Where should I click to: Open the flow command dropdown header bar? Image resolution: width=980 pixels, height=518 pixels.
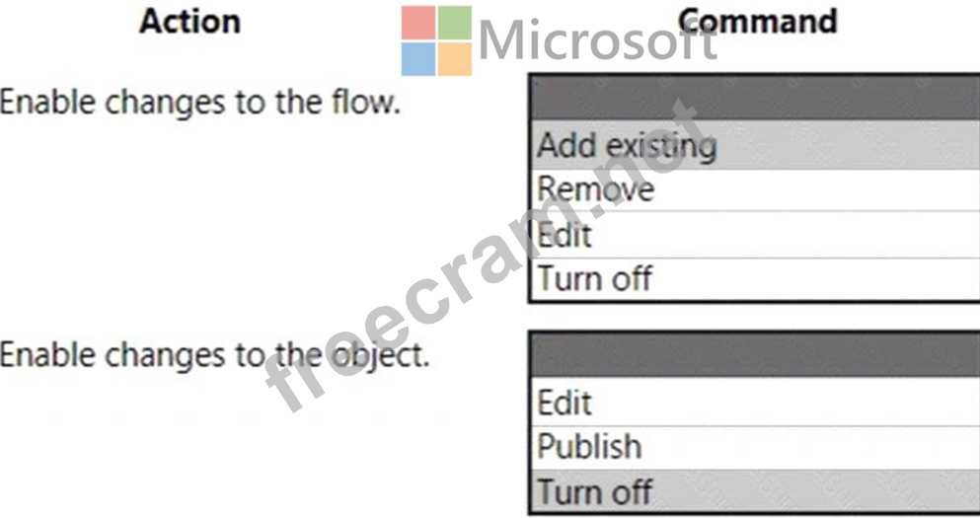point(755,100)
